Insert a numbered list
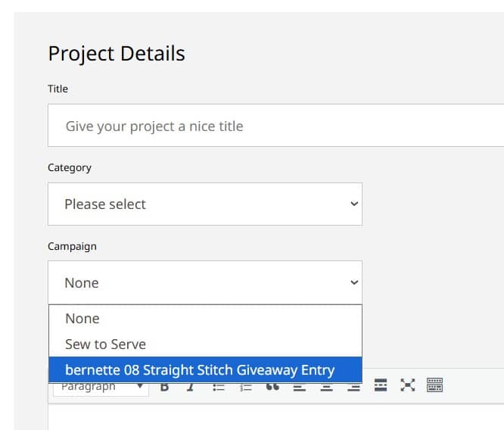Image resolution: width=504 pixels, height=430 pixels. pyautogui.click(x=246, y=387)
